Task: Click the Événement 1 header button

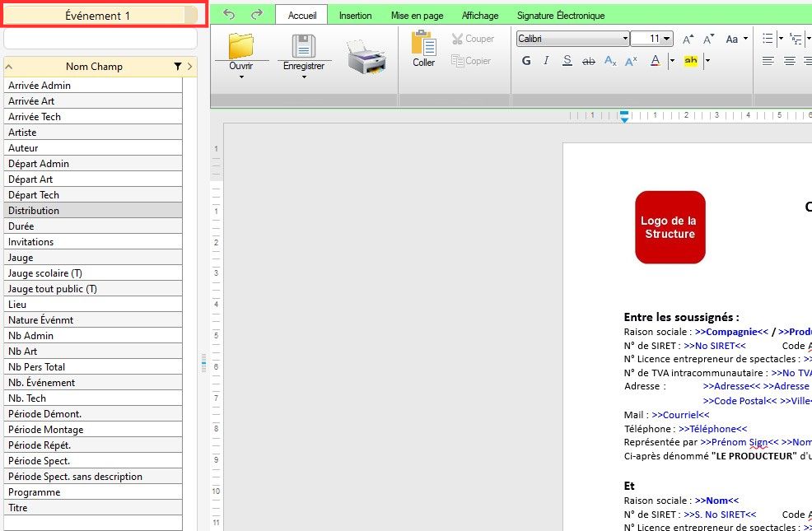Action: click(x=98, y=16)
